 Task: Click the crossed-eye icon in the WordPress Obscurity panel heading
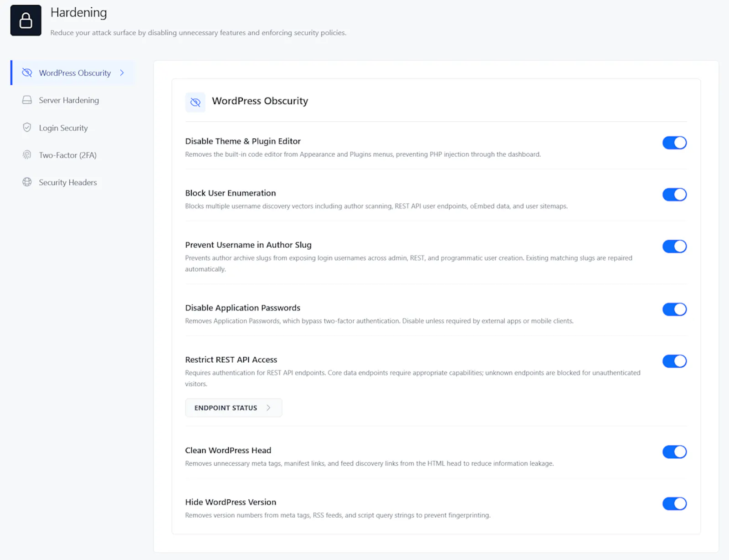coord(195,102)
